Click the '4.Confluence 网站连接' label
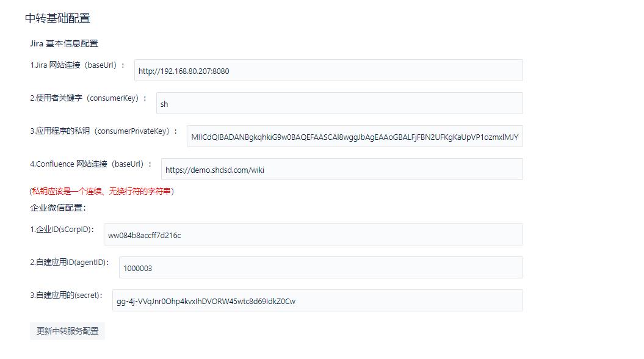This screenshot has height=359, width=644. (x=91, y=164)
